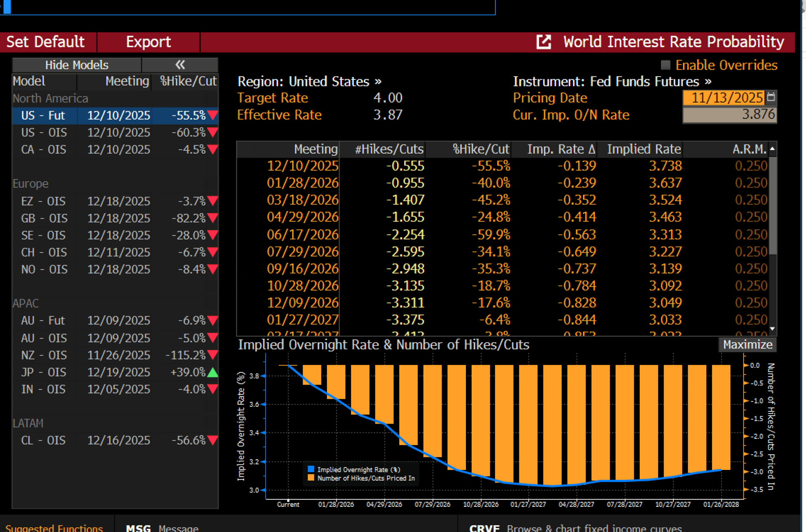Collapse the models panel with double-chevron icon
This screenshot has height=532, width=806.
180,65
